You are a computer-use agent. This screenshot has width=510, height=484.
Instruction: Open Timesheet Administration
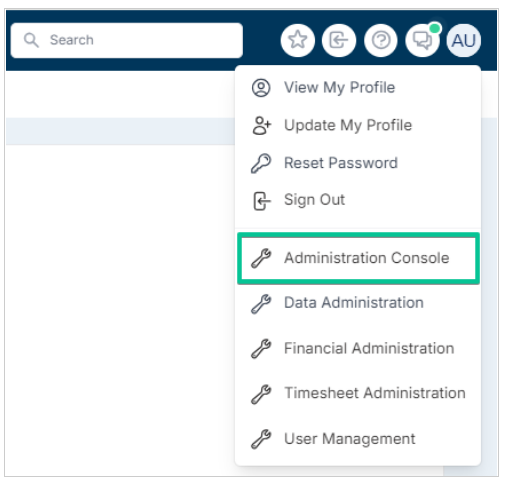pyautogui.click(x=358, y=393)
